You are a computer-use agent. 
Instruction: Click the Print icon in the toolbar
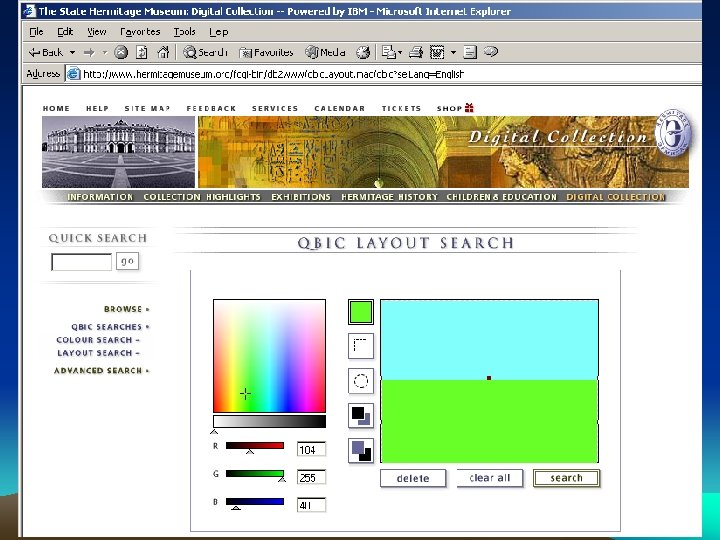coord(416,52)
